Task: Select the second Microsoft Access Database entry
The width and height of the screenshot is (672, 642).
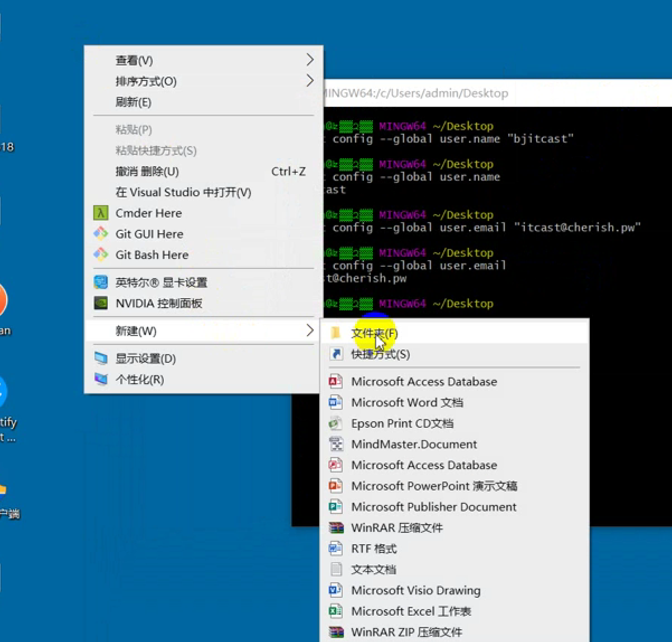Action: [455, 465]
